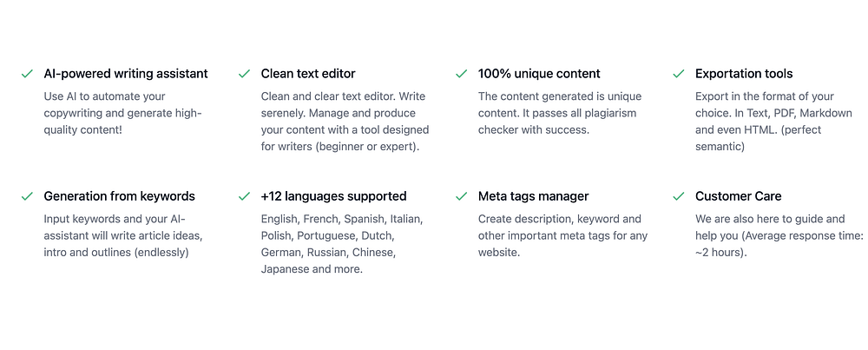
Task: Click the checkmark beside Meta tags manager
Action: coord(461,196)
